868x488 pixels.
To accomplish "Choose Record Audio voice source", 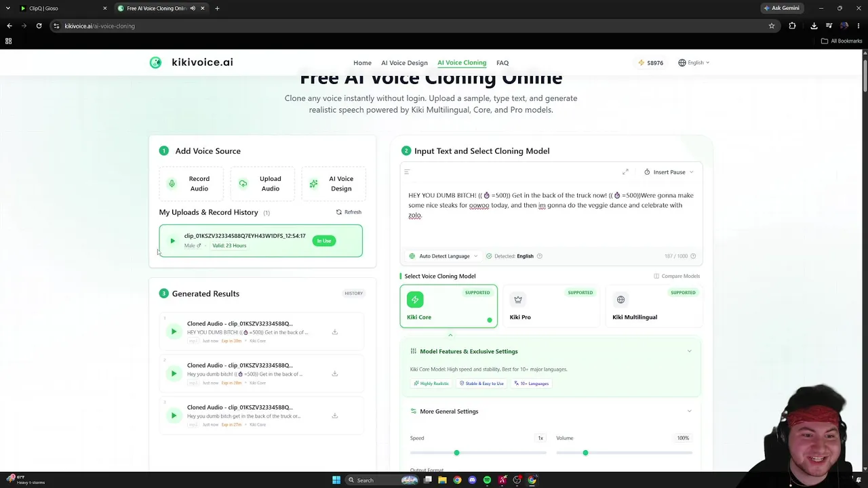I will point(191,184).
